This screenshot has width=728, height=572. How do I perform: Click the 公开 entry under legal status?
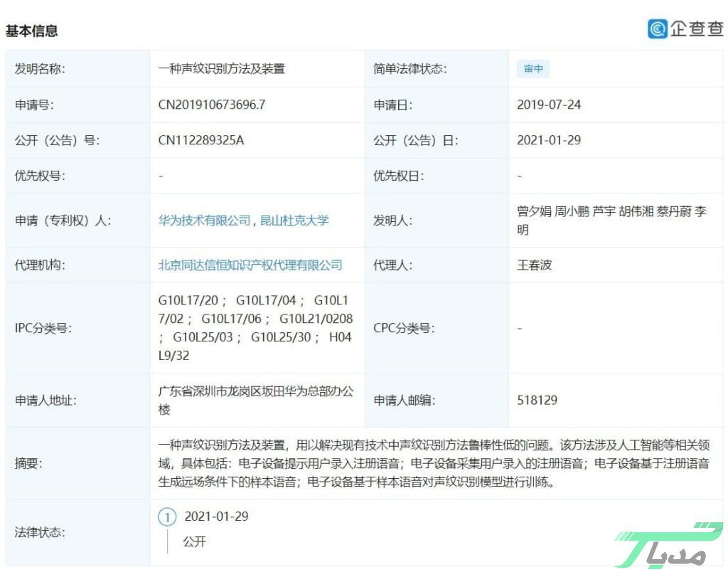(x=194, y=541)
